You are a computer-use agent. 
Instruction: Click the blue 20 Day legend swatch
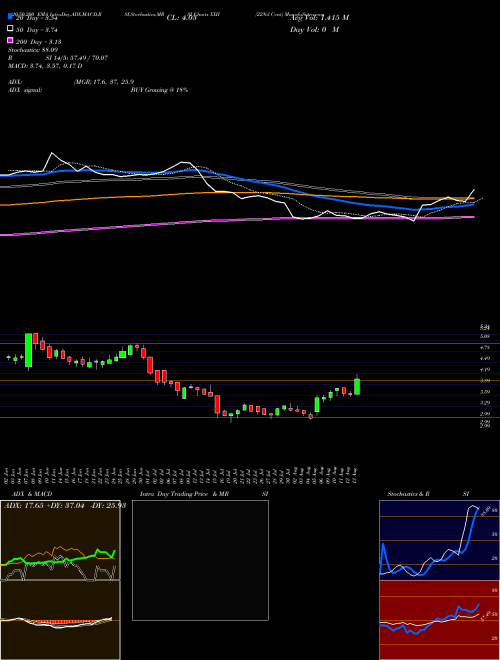click(x=10, y=17)
